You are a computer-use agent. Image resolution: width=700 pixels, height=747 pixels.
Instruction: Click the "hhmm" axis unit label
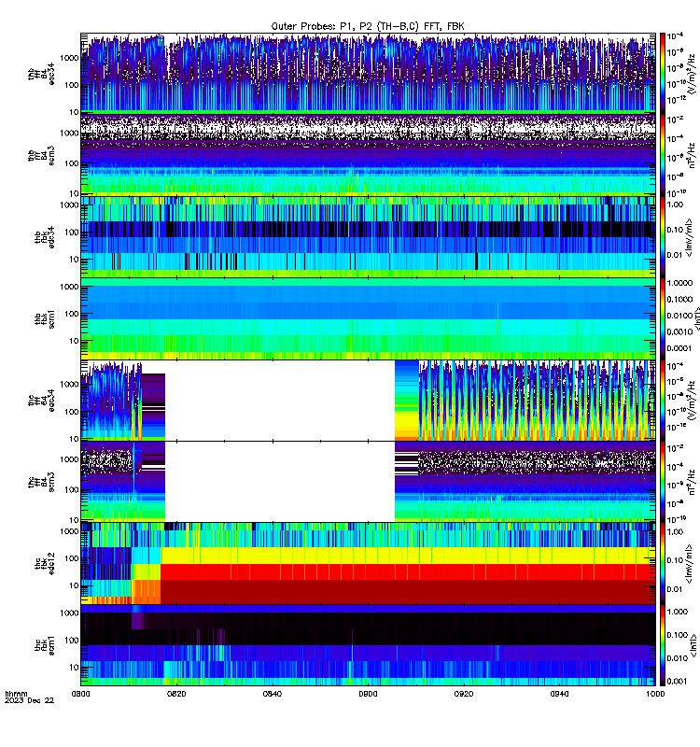pyautogui.click(x=16, y=694)
